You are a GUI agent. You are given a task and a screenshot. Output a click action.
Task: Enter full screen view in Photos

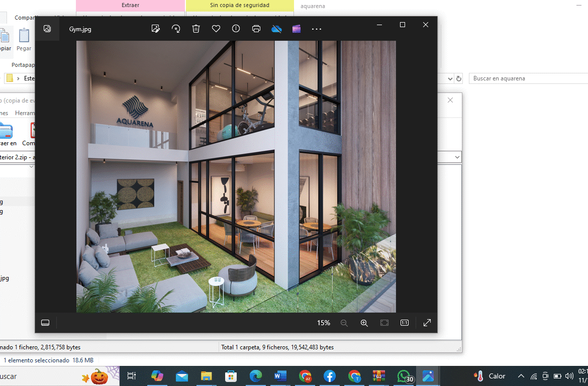[x=427, y=323]
